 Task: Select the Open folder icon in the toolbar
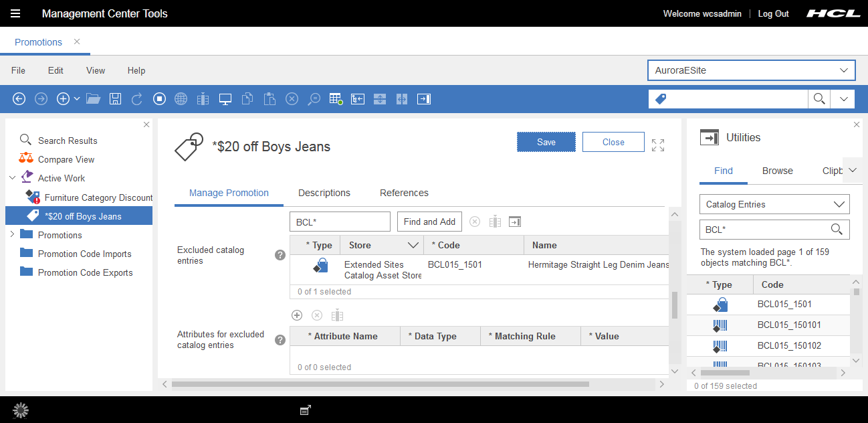pyautogui.click(x=93, y=98)
